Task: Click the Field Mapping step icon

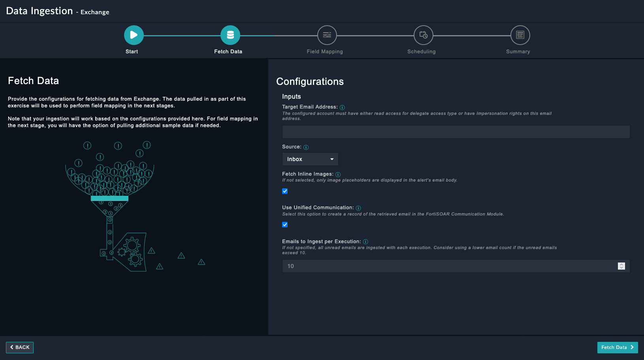Action: 327,35
